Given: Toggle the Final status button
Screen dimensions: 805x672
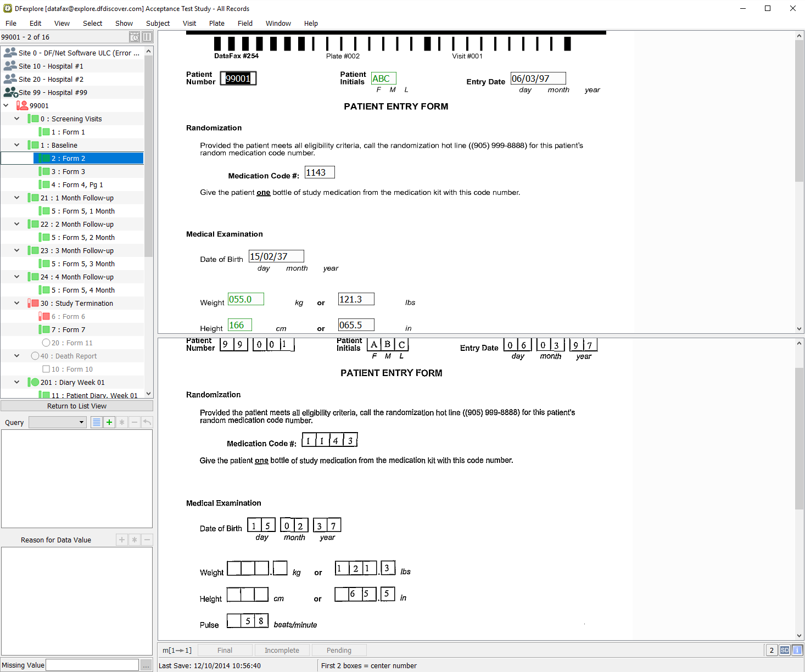Looking at the screenshot, I should (x=225, y=650).
